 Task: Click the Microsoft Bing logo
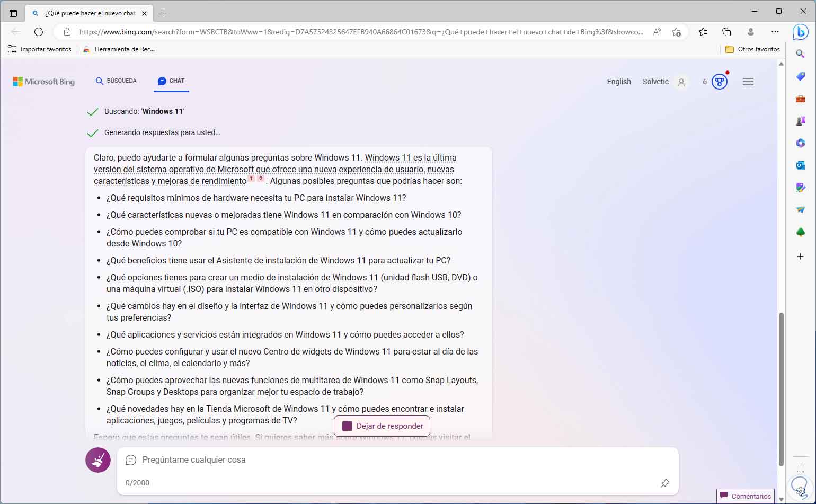(x=44, y=82)
